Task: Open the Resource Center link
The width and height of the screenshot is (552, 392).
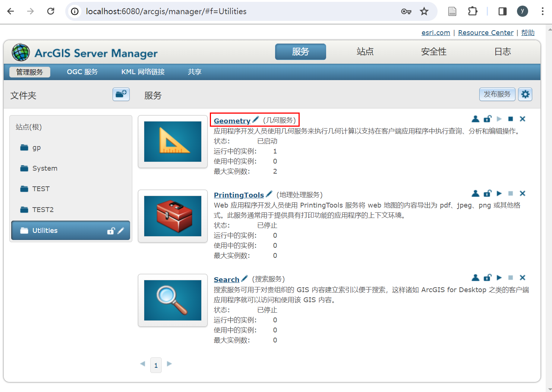Action: [x=486, y=33]
